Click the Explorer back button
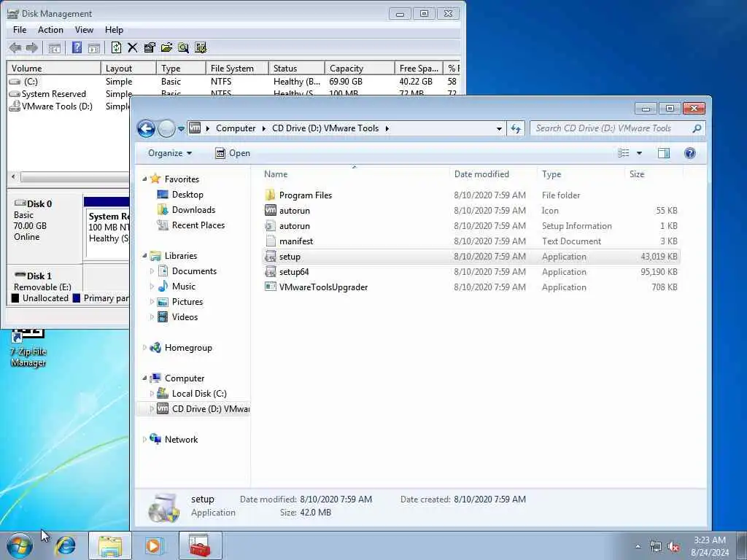 click(x=146, y=128)
